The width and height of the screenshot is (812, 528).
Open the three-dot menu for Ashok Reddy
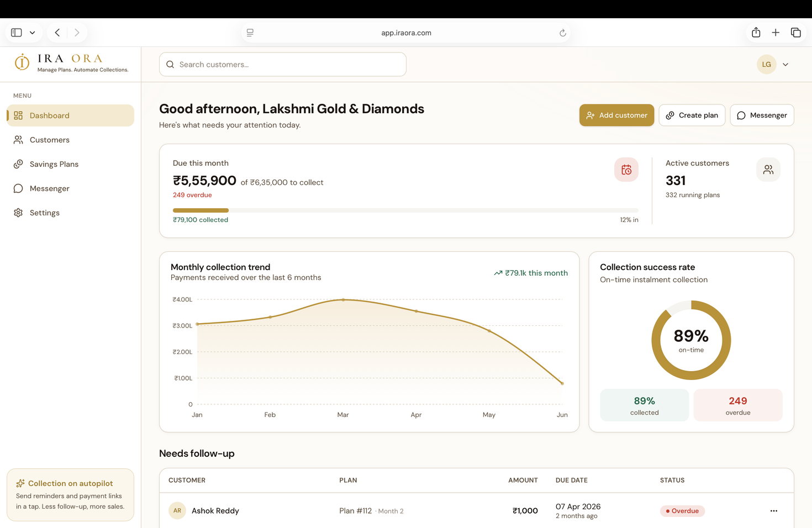click(774, 511)
